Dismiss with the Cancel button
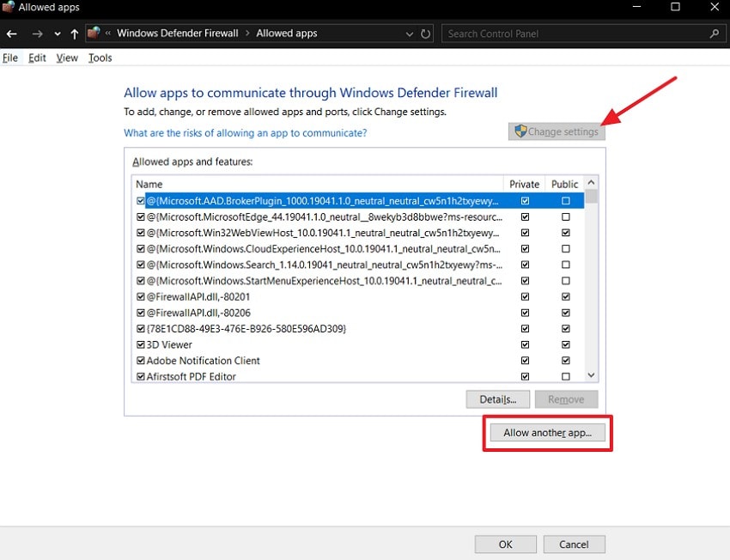This screenshot has height=560, width=730. 574,545
